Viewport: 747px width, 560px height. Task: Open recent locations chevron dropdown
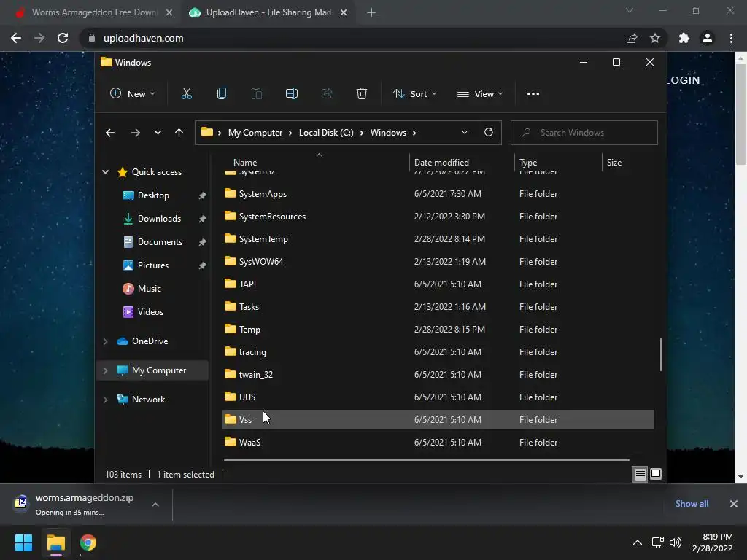[158, 133]
